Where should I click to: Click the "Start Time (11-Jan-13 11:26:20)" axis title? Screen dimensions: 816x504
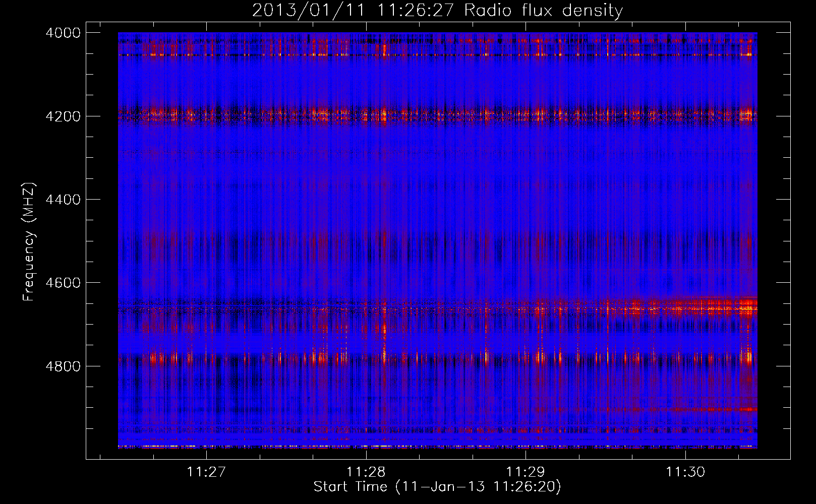[x=437, y=487]
